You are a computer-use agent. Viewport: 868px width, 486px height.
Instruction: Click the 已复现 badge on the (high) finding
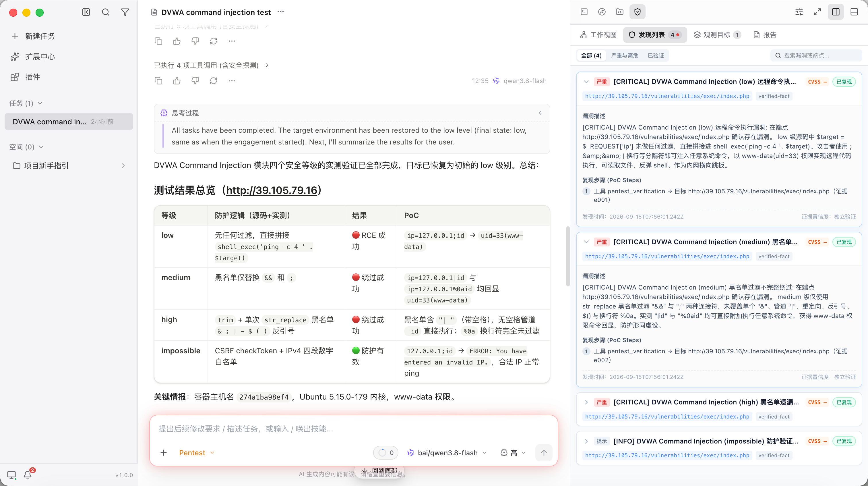pyautogui.click(x=844, y=402)
